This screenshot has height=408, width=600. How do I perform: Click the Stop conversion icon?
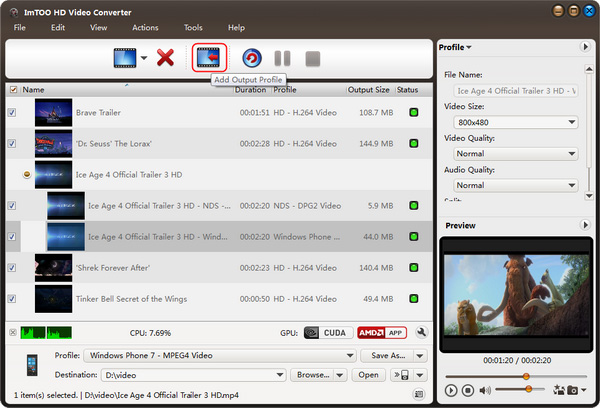pyautogui.click(x=313, y=59)
